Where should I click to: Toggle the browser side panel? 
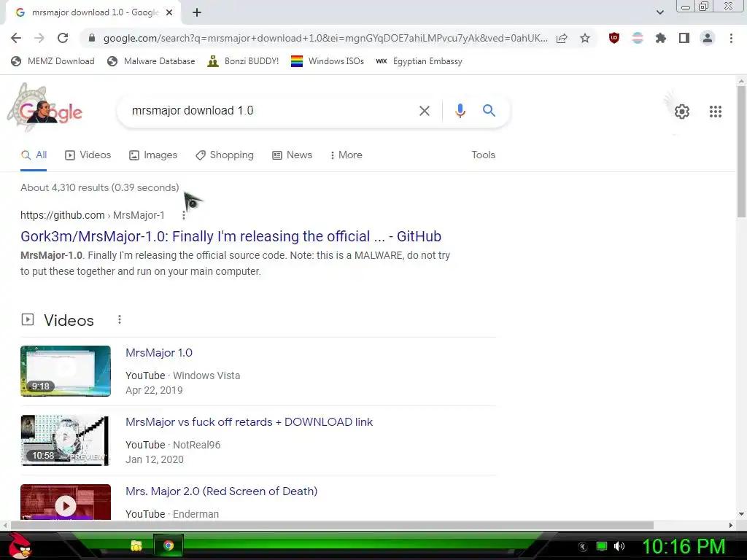pyautogui.click(x=684, y=38)
